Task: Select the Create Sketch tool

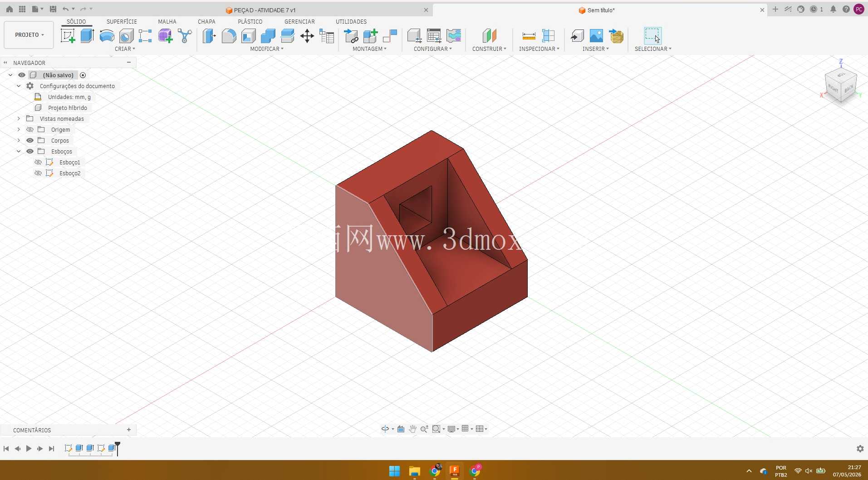Action: (x=68, y=36)
